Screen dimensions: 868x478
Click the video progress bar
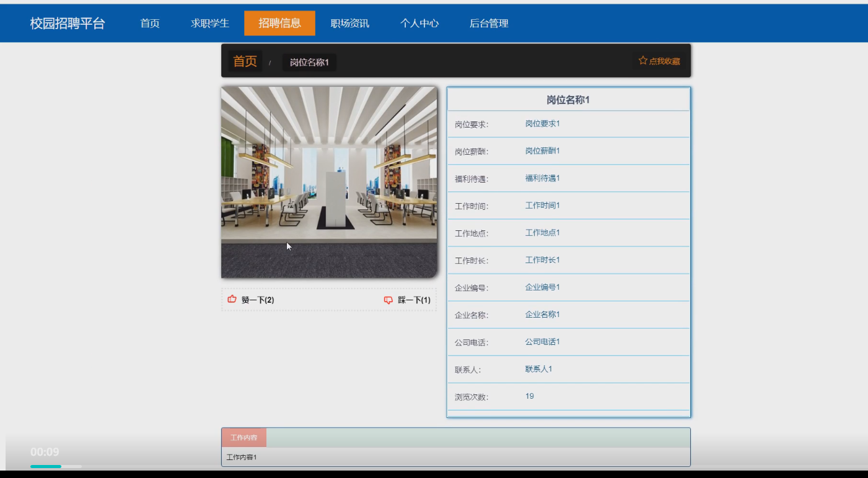56,466
